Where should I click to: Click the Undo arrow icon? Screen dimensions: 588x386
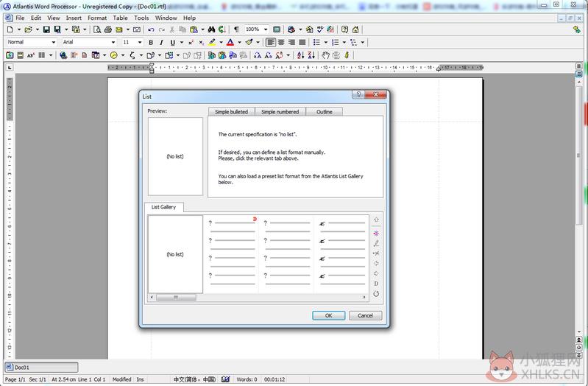(151, 29)
